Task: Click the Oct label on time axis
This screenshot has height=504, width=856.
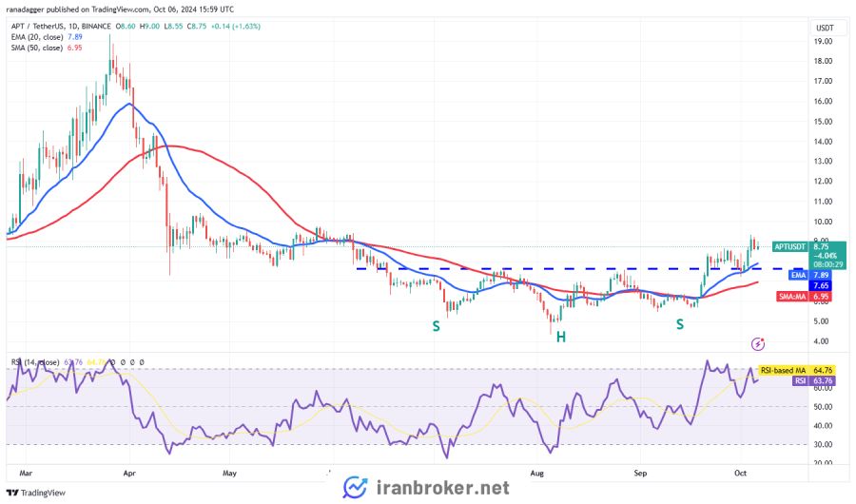Action: [x=740, y=473]
